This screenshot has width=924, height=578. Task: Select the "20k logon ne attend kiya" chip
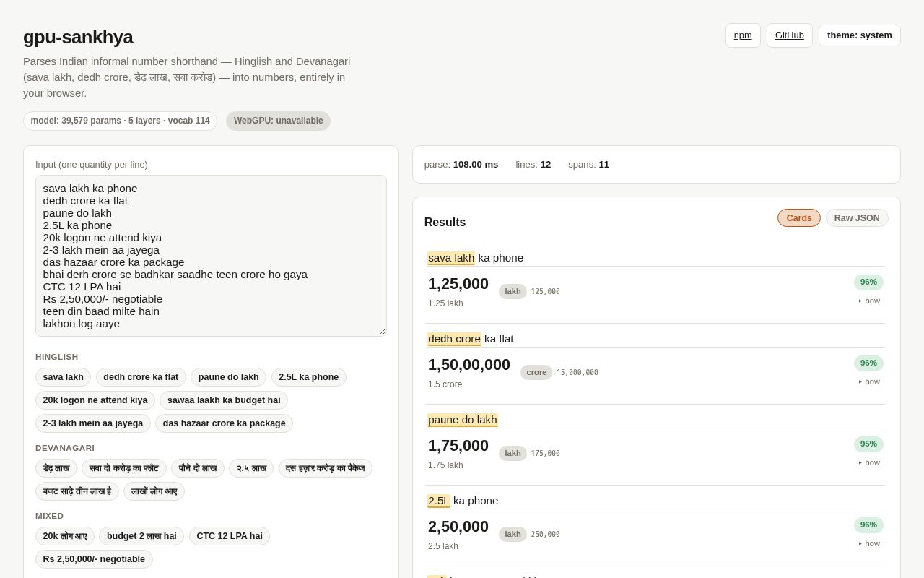click(x=95, y=400)
